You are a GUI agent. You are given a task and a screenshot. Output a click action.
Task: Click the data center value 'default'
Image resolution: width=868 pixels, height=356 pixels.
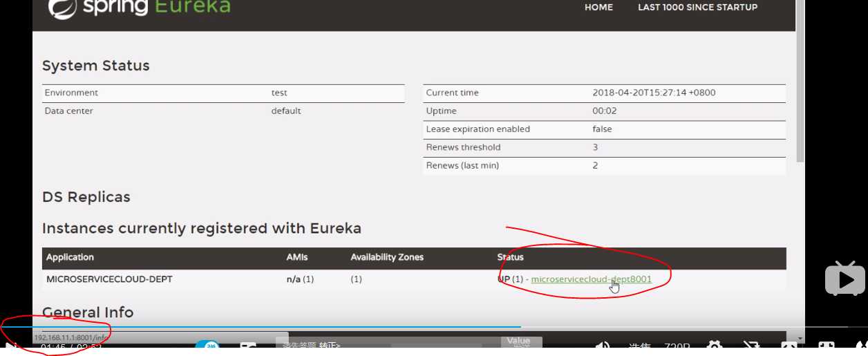pos(286,111)
